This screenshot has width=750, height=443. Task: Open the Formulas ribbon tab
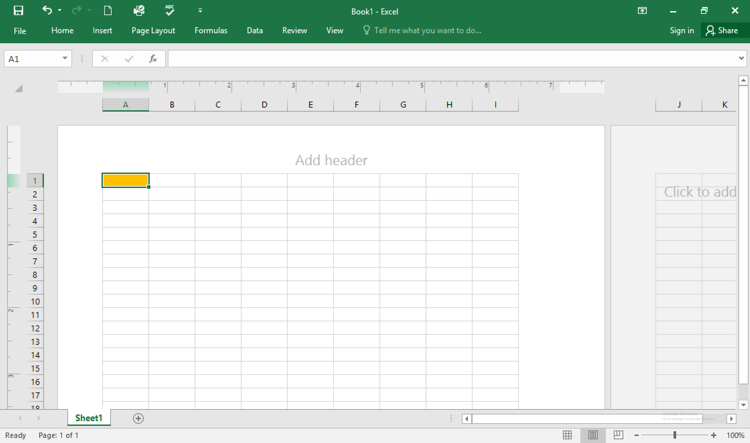(x=211, y=31)
